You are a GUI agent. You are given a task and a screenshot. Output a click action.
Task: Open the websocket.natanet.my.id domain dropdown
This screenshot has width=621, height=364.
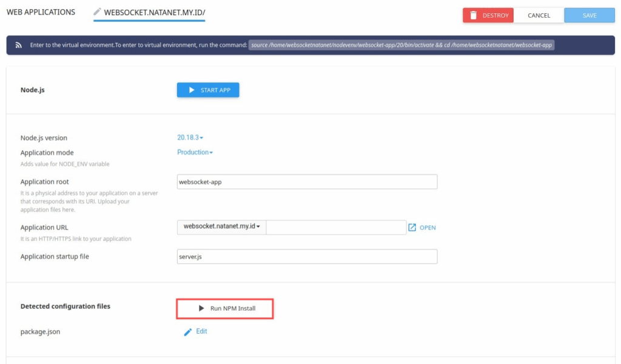point(221,227)
